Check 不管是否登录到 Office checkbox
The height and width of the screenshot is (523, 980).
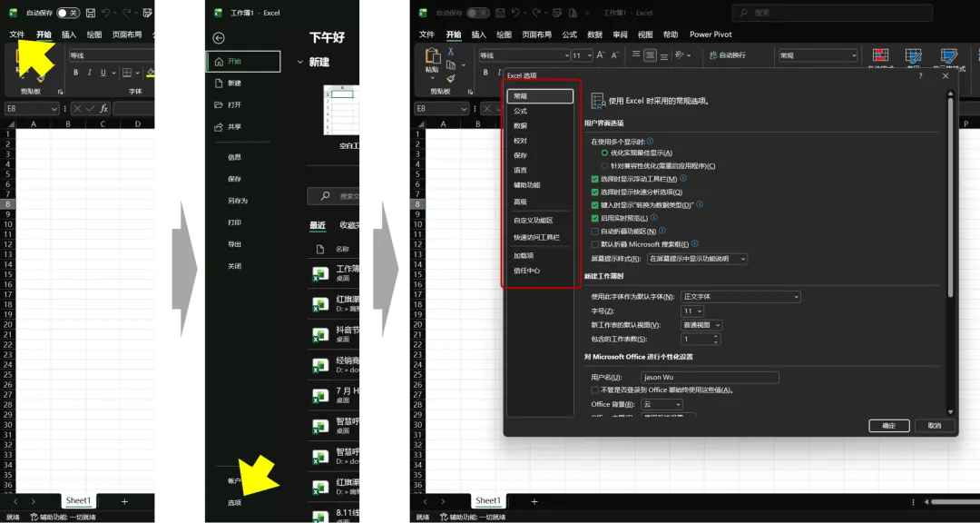[x=595, y=390]
